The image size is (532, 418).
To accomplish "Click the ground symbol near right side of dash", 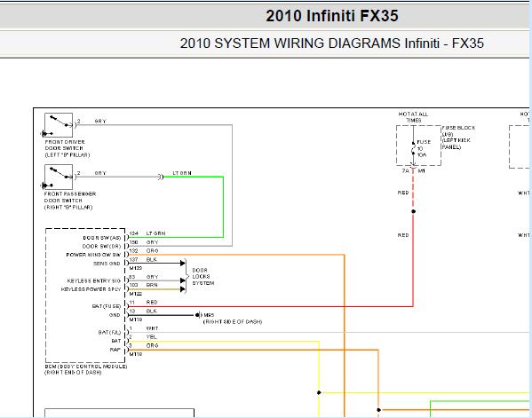I will (x=198, y=315).
